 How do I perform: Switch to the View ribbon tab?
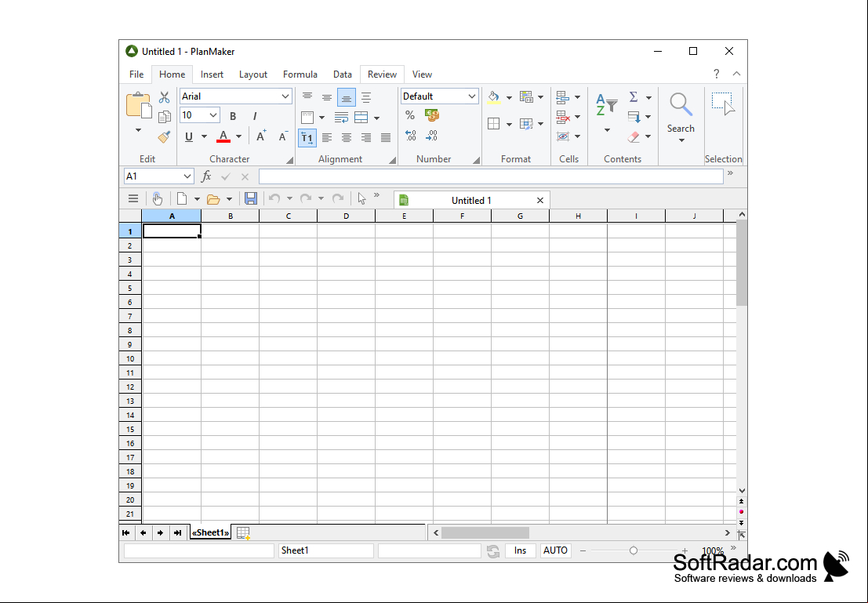click(x=422, y=74)
